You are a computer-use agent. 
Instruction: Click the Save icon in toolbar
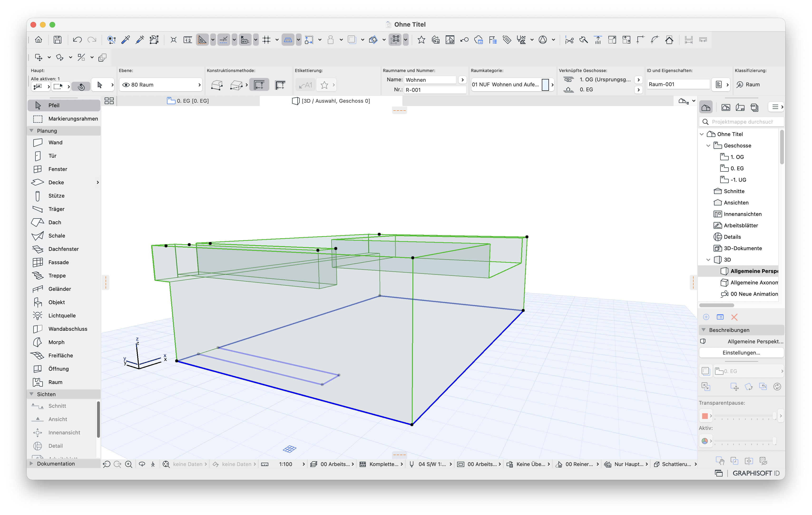tap(58, 40)
